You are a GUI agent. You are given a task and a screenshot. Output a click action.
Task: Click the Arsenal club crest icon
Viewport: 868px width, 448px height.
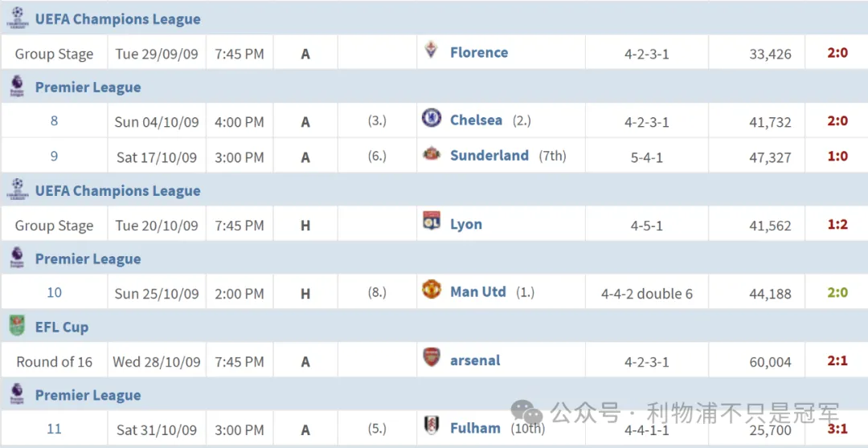pyautogui.click(x=432, y=358)
